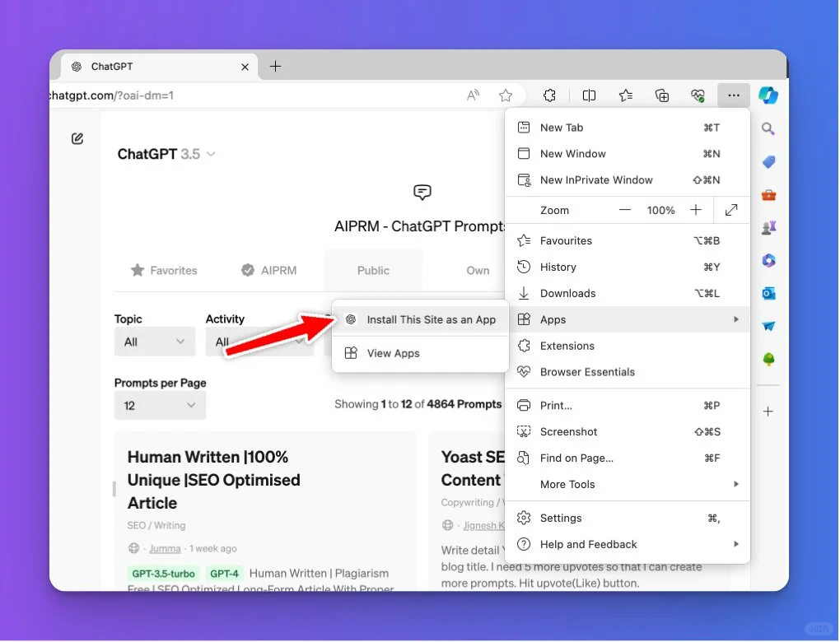The width and height of the screenshot is (840, 642).
Task: Open the sidebar green tree icon
Action: point(768,360)
